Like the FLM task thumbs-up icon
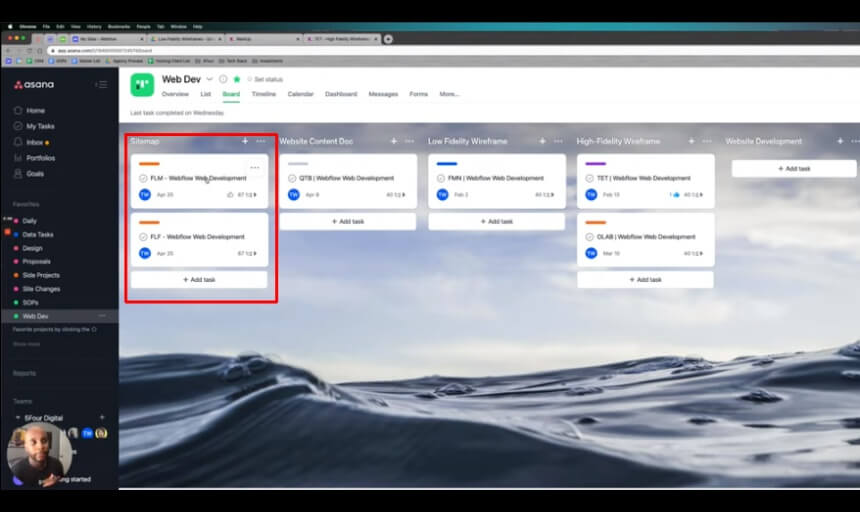The width and height of the screenshot is (860, 512). pos(230,195)
